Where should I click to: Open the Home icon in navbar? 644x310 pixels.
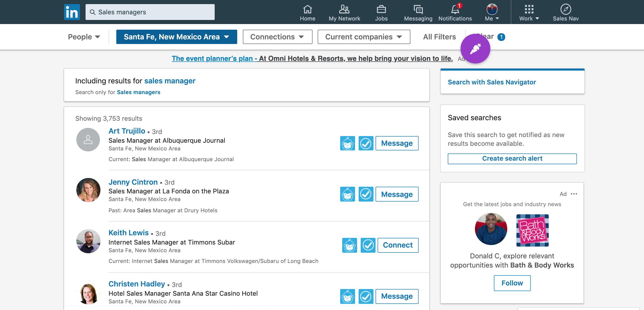point(307,9)
